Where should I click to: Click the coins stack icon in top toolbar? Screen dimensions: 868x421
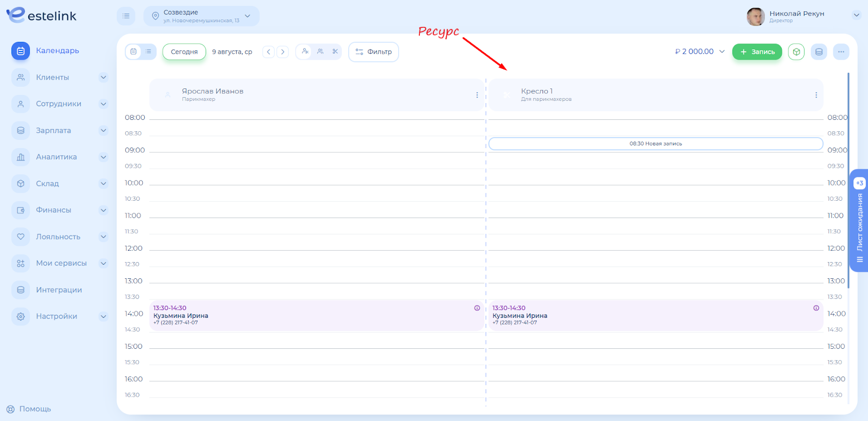click(819, 52)
